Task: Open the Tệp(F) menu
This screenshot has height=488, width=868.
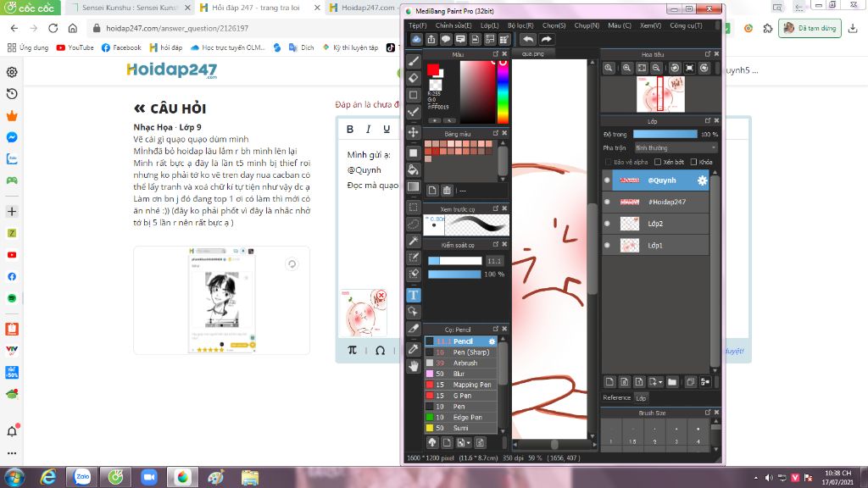Action: (x=417, y=25)
